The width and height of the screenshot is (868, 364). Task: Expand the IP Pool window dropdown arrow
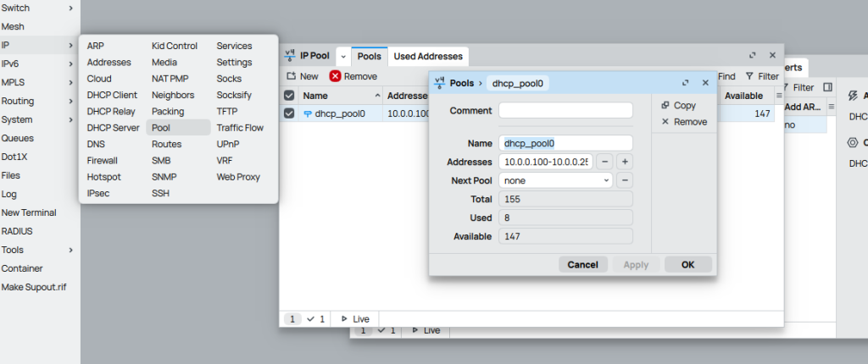tap(343, 56)
